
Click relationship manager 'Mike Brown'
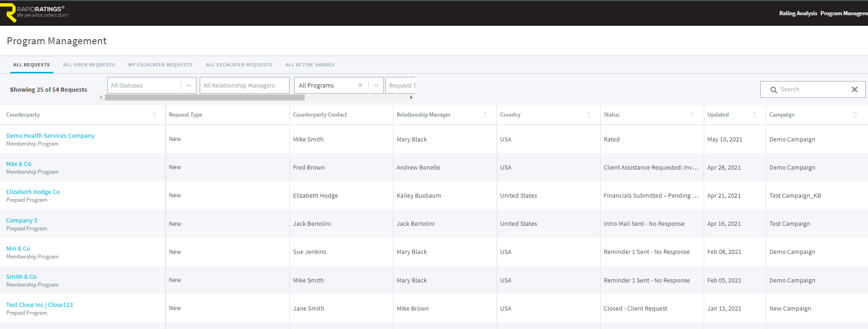pyautogui.click(x=413, y=309)
